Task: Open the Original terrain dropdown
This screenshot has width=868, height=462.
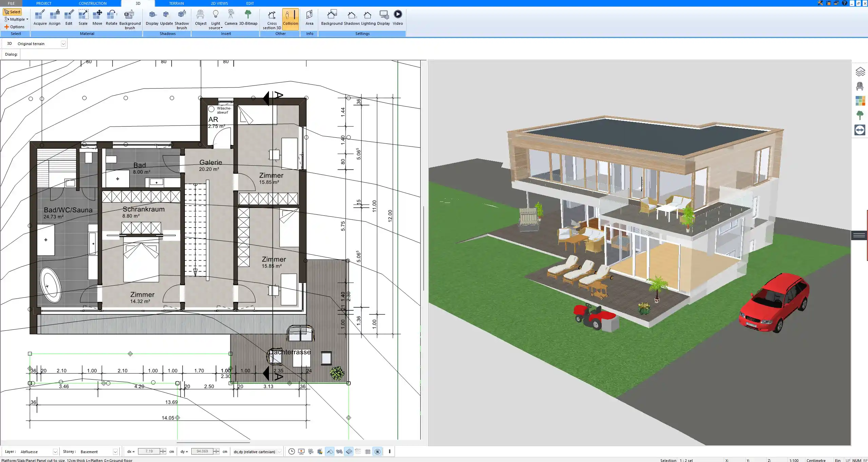Action: 64,43
